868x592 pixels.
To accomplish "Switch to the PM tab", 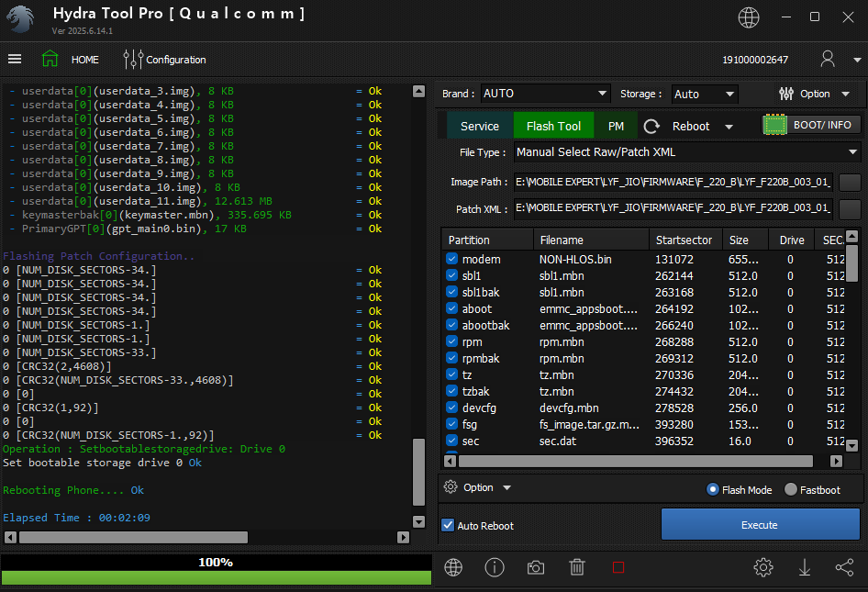I will 616,127.
